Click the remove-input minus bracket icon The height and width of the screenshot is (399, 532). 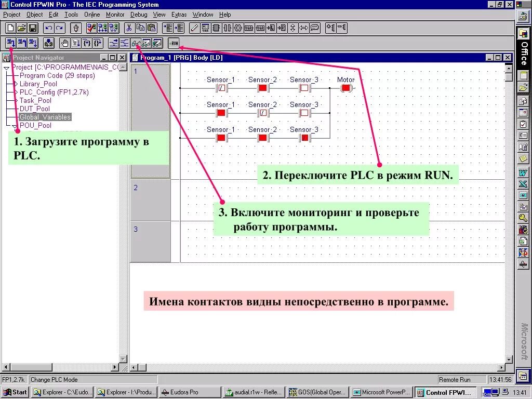tap(342, 28)
